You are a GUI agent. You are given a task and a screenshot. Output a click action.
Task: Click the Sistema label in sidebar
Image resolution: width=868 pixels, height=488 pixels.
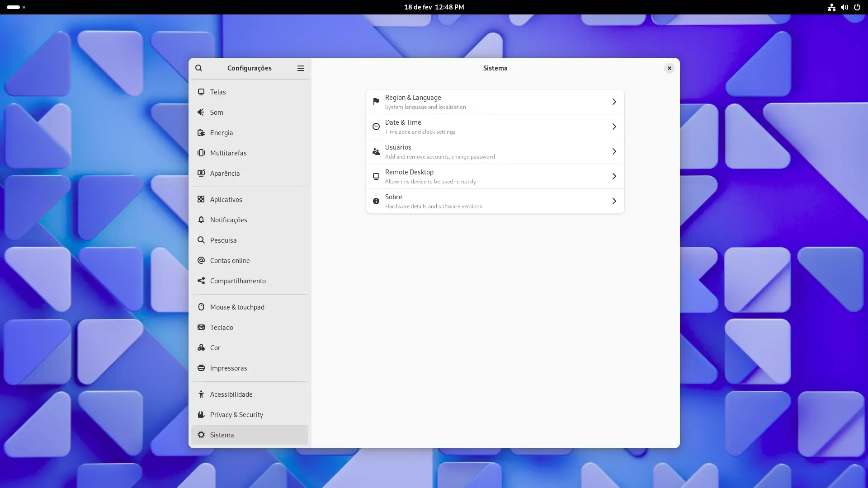tap(222, 435)
